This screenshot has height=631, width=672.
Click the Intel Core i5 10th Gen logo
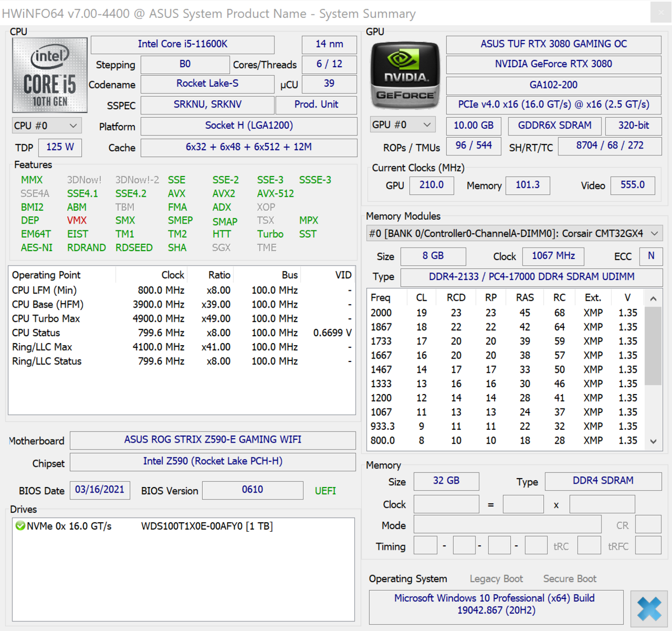(50, 75)
